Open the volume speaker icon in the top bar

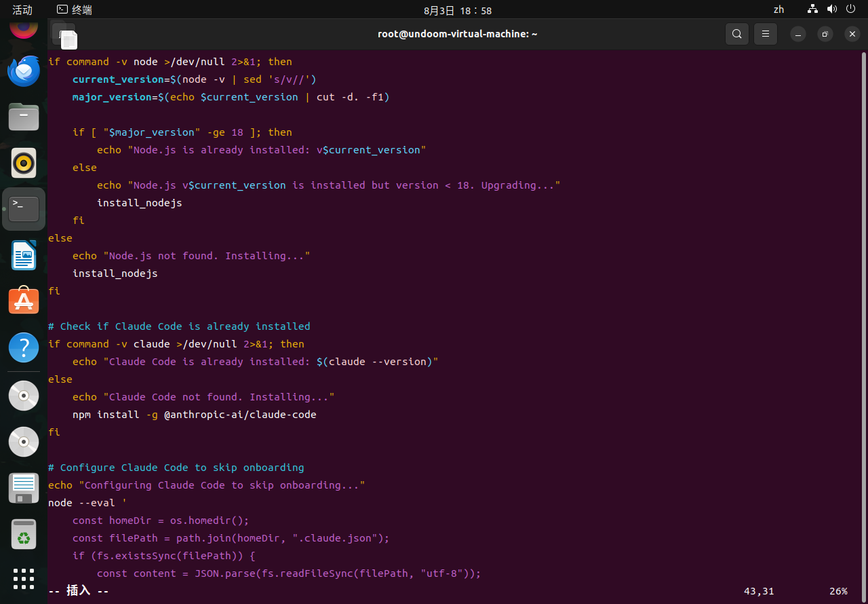click(831, 10)
